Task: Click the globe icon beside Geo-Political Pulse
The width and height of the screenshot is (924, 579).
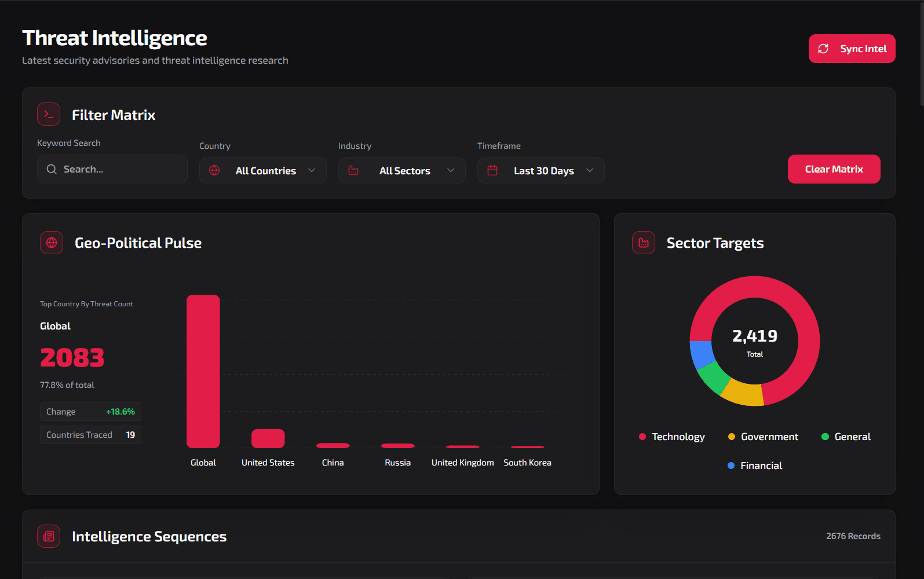Action: (52, 243)
